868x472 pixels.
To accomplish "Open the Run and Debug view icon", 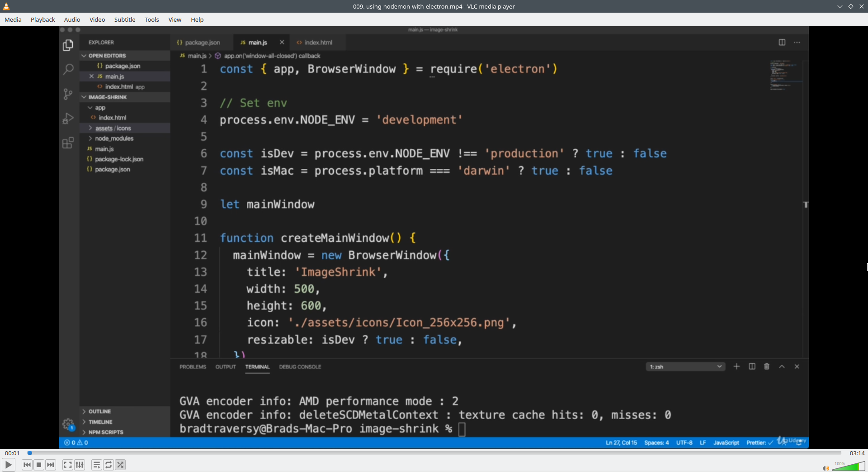I will tap(68, 118).
